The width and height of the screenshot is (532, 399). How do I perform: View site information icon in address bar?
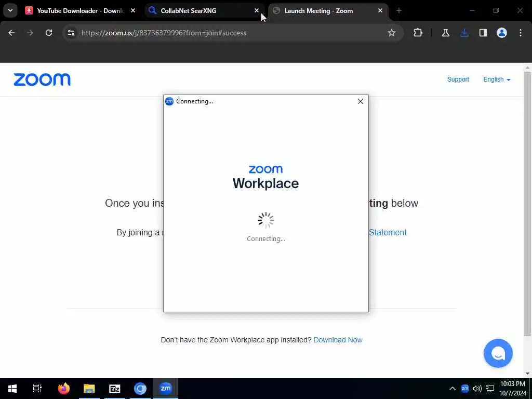(x=71, y=33)
